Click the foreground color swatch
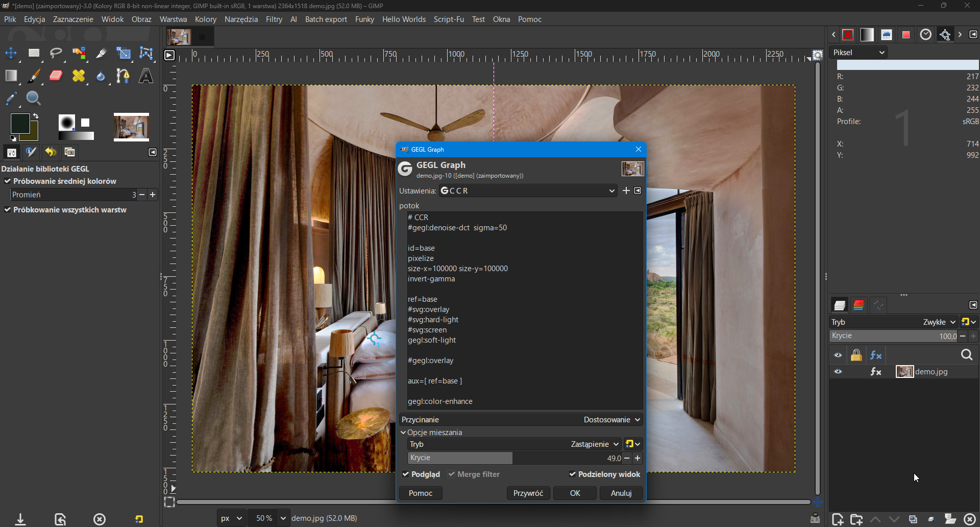 (x=20, y=124)
